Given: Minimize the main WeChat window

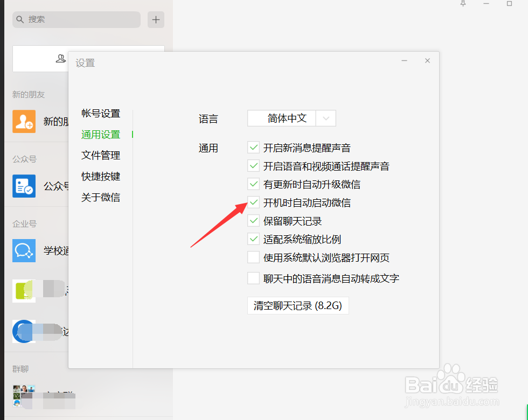Looking at the screenshot, I should coord(486,4).
